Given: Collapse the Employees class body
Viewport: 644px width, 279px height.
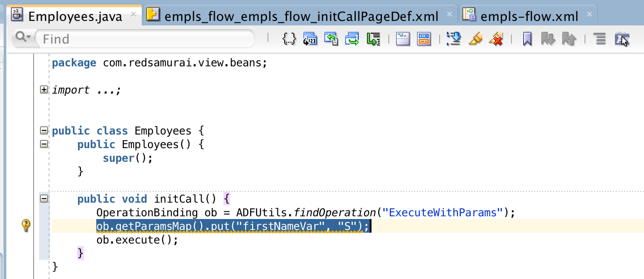Looking at the screenshot, I should point(44,130).
